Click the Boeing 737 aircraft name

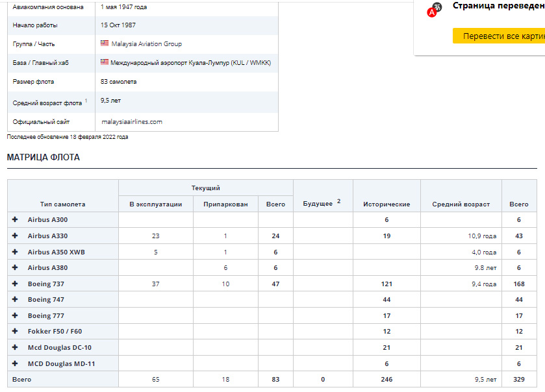tap(46, 284)
